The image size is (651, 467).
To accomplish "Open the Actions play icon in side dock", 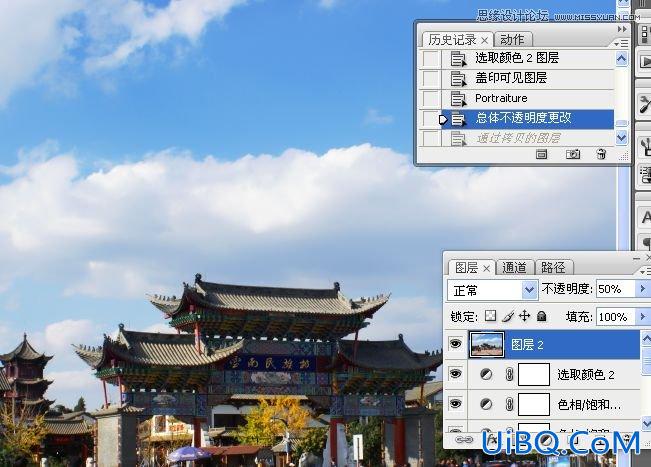I will [x=645, y=61].
